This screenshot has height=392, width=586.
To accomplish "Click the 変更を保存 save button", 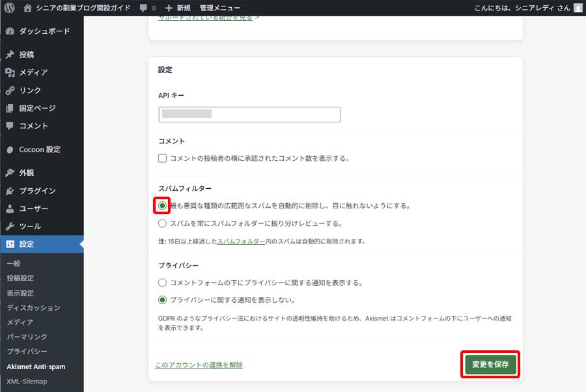I will 490,365.
